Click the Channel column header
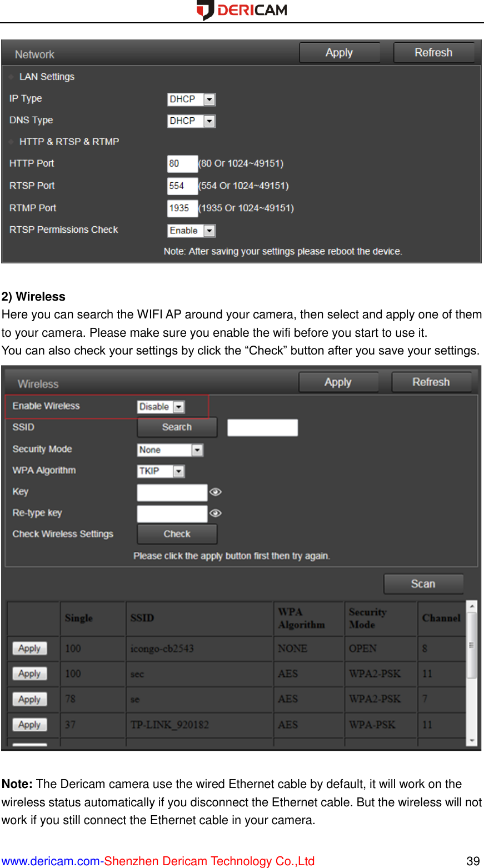Screen dimensions: 484x868 (441, 618)
